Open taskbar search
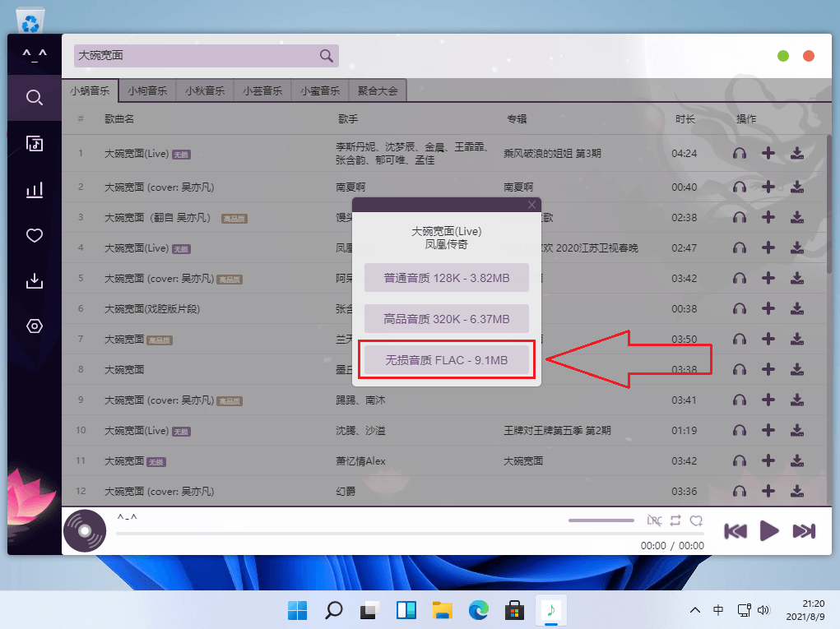The width and height of the screenshot is (840, 629). click(x=334, y=610)
